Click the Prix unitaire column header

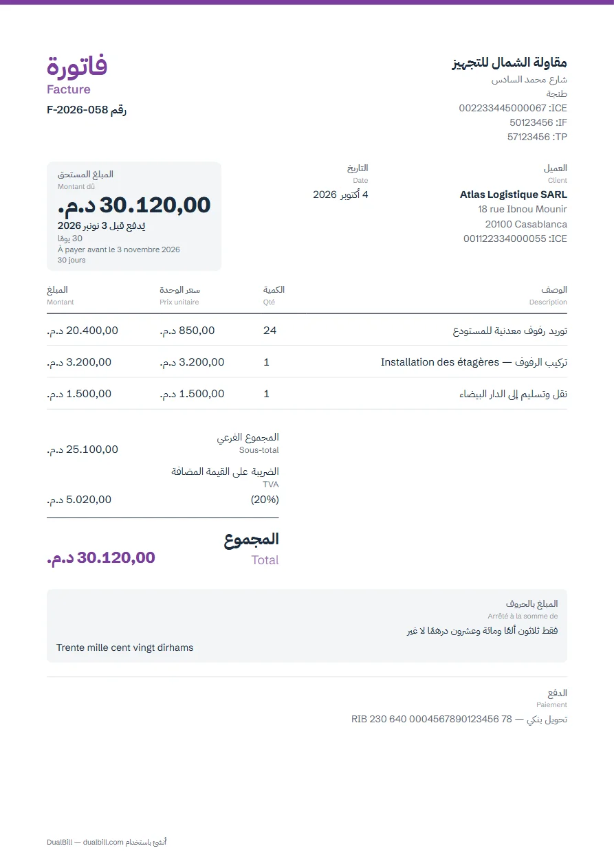point(179,302)
